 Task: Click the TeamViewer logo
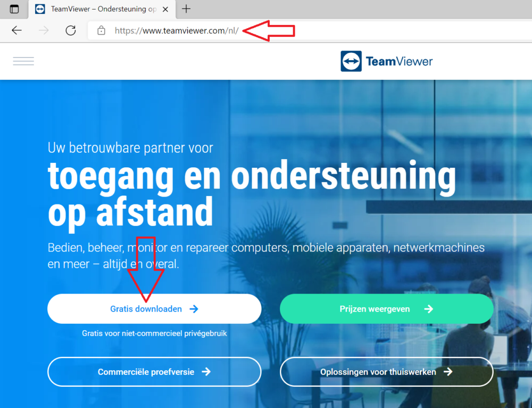point(386,61)
